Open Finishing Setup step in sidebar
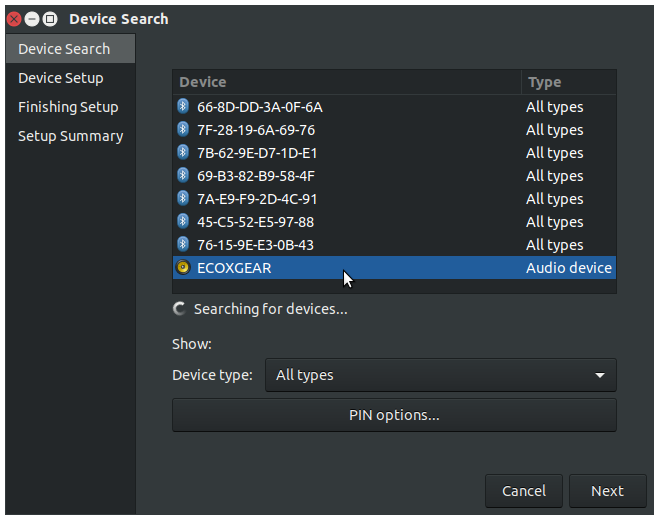663x524 pixels. point(68,107)
